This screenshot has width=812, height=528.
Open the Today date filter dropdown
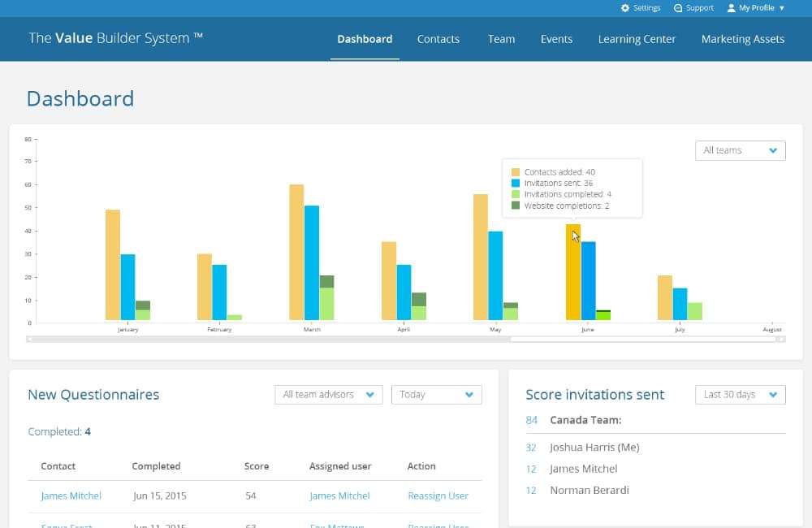(437, 394)
